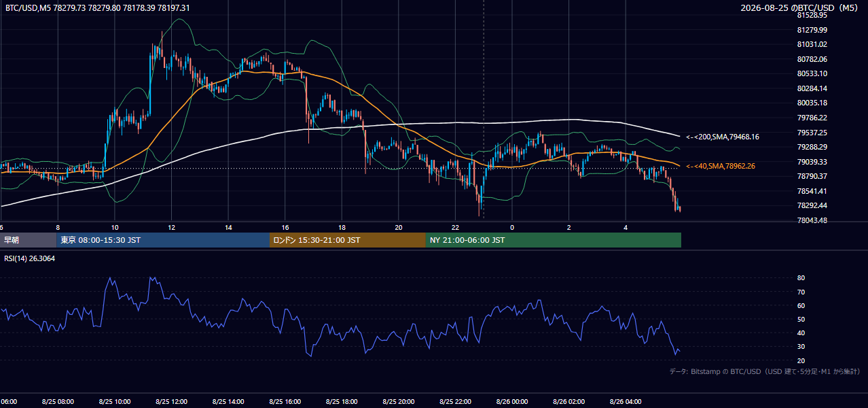Select the 8/25 22:00 timestamp on bottom axis
Viewport: 868px width, 408px height.
pos(455,401)
